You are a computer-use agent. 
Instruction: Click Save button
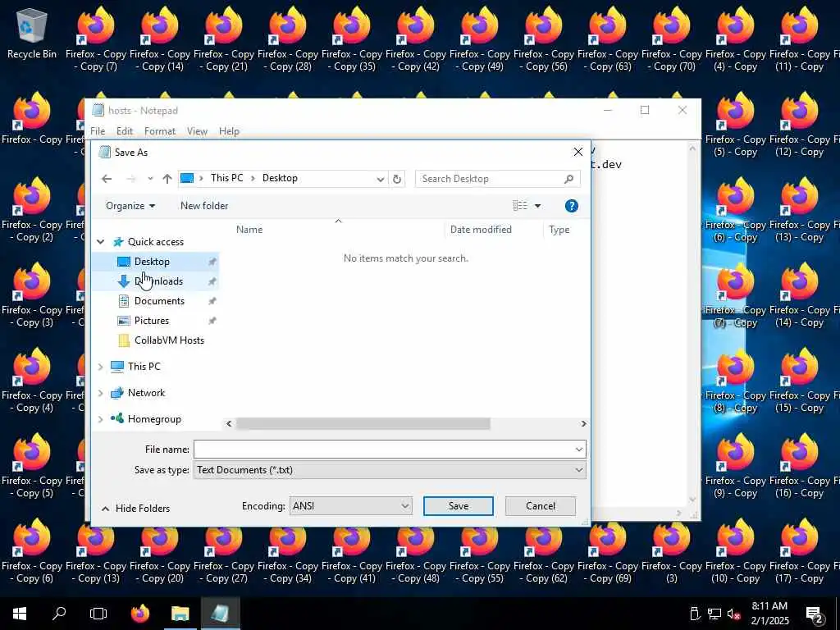click(459, 506)
